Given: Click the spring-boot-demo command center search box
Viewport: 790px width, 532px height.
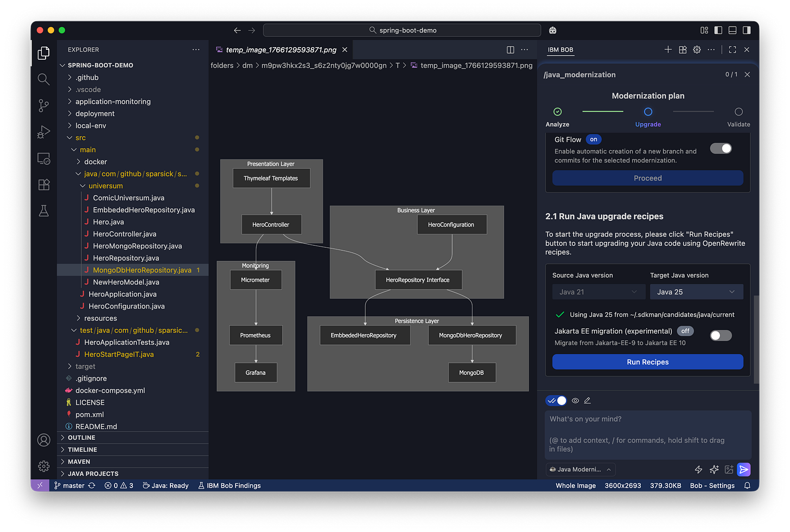Looking at the screenshot, I should pyautogui.click(x=402, y=30).
